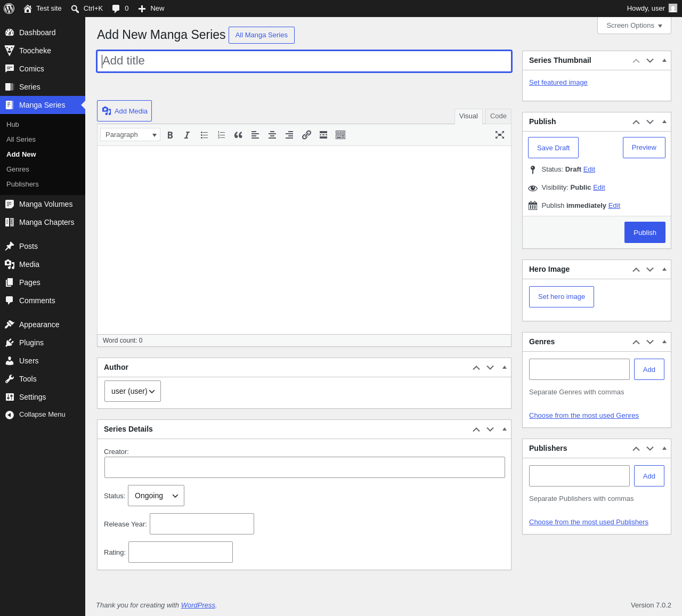This screenshot has width=682, height=616.
Task: Open the Comics menu
Action: pos(43,69)
